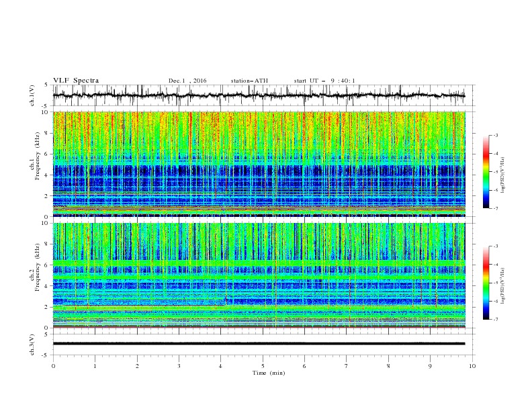Click the ch.2 frequency spectrogram plot
The height and width of the screenshot is (411, 532).
pyautogui.click(x=259, y=275)
